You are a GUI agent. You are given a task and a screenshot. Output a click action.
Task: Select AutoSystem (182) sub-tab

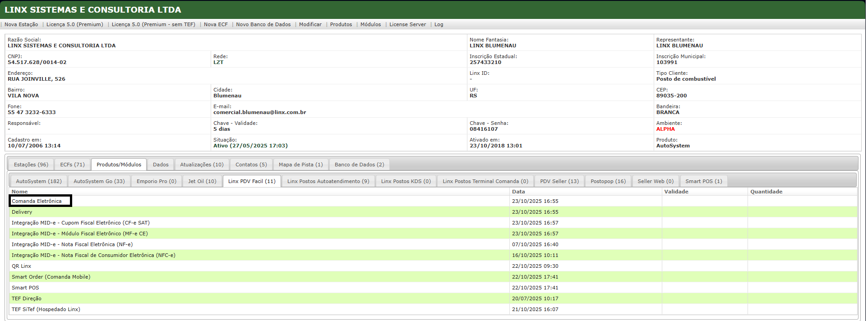(x=39, y=181)
